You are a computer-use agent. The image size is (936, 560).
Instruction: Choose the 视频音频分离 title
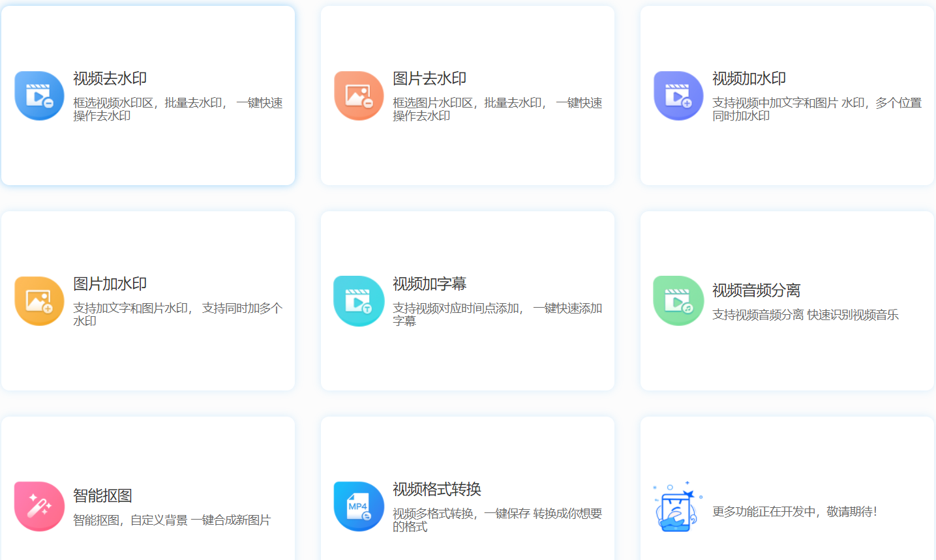756,291
